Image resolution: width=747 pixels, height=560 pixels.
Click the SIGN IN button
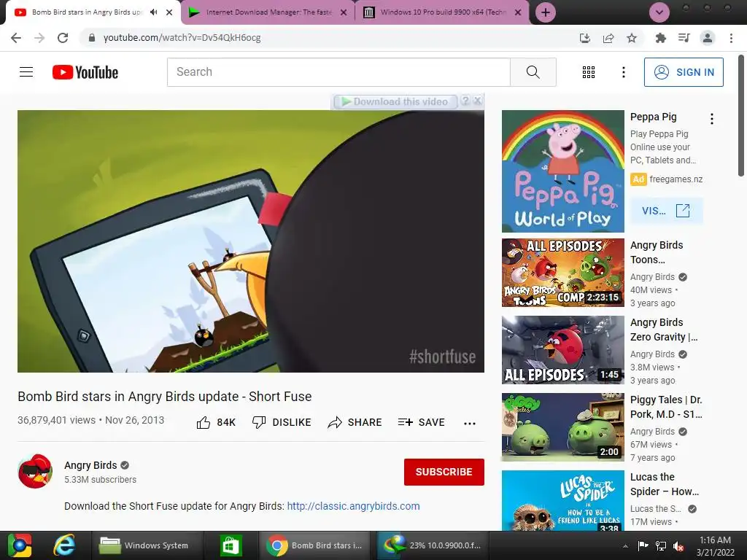click(684, 72)
